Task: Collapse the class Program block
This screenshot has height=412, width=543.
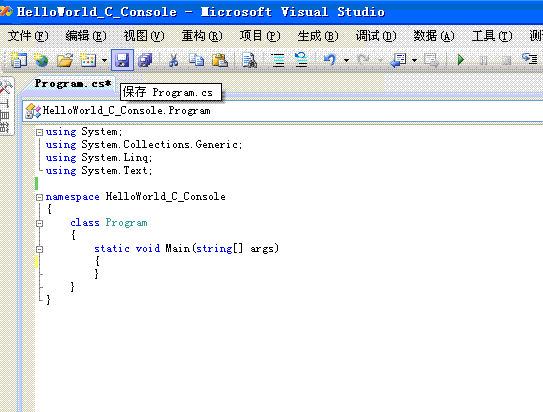Action: pos(39,223)
